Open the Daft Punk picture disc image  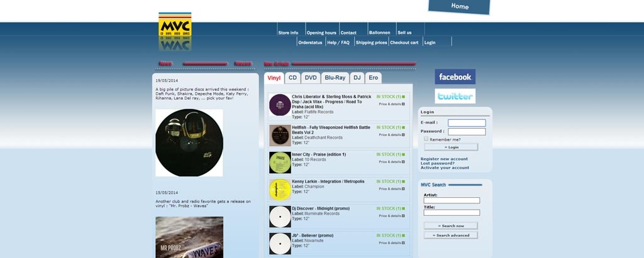point(189,142)
